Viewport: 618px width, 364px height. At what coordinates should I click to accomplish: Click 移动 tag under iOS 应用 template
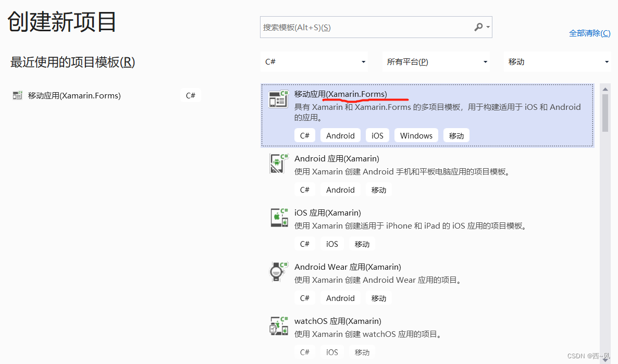pos(362,244)
